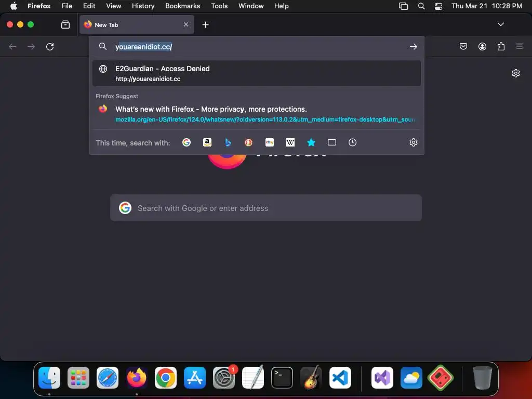
Task: Open App Store from the Dock
Action: pyautogui.click(x=195, y=378)
